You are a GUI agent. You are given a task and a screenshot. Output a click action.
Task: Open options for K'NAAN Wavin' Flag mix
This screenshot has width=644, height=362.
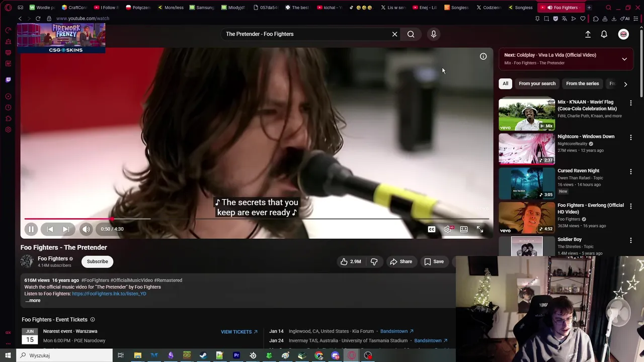tap(630, 103)
